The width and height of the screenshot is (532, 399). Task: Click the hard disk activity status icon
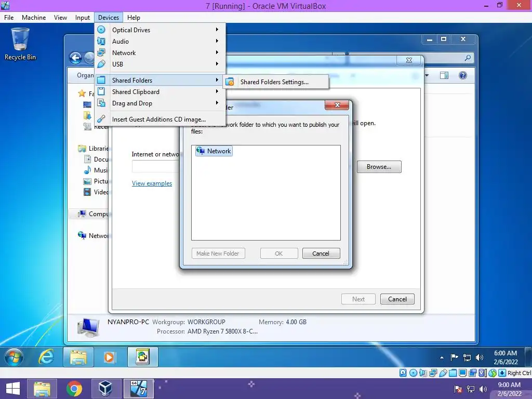(x=403, y=373)
